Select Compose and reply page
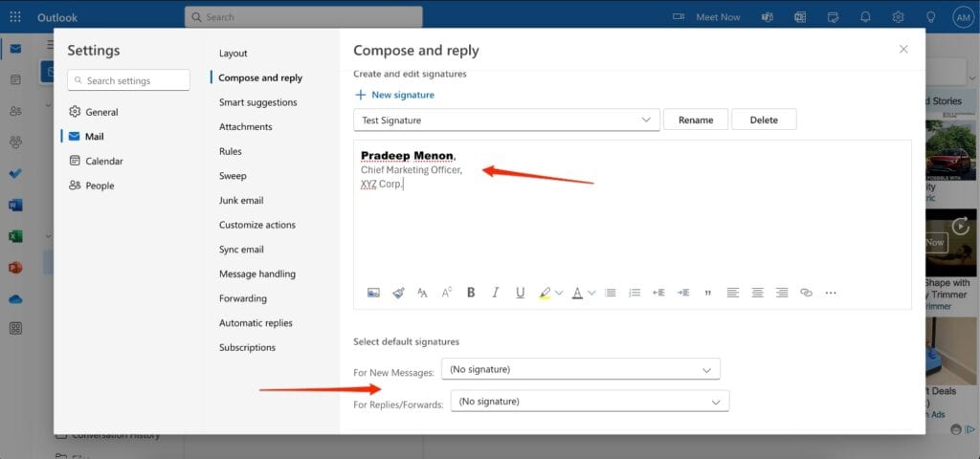This screenshot has height=459, width=980. [x=260, y=78]
